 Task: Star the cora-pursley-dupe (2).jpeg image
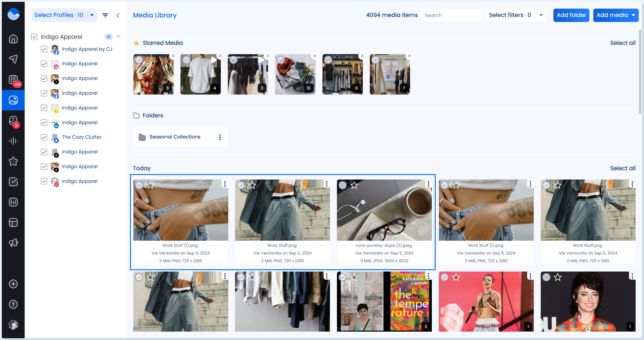click(354, 185)
